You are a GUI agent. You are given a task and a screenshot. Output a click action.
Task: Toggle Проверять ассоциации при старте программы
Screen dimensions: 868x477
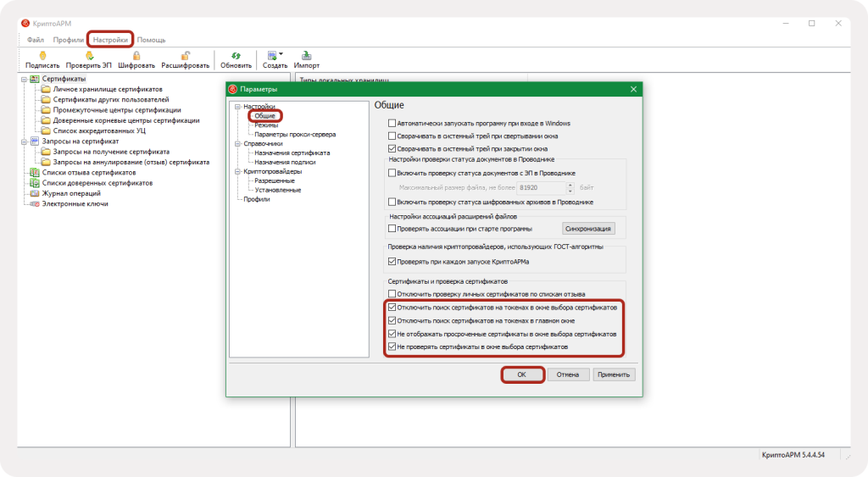(392, 229)
